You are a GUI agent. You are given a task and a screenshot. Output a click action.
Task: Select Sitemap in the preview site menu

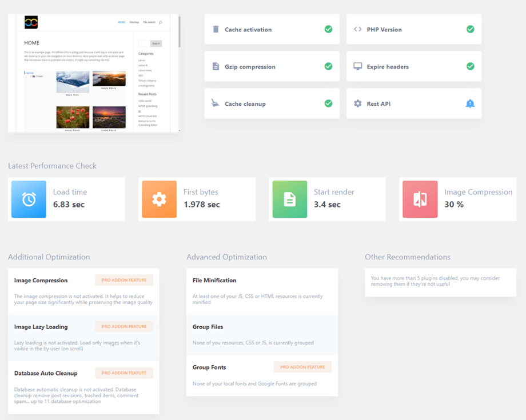click(x=134, y=22)
